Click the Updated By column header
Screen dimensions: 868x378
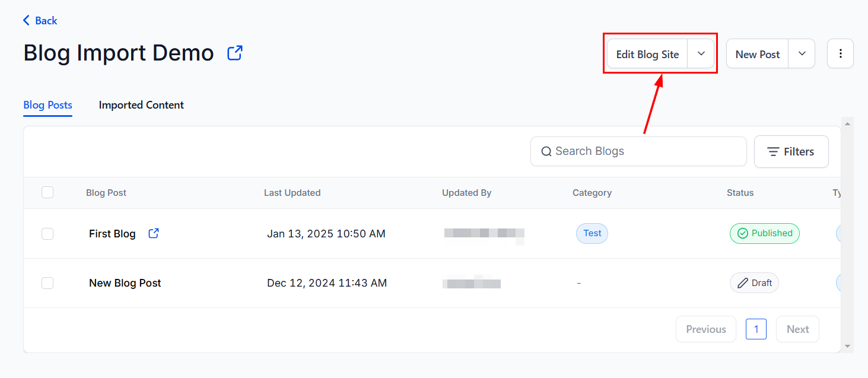[x=467, y=193]
